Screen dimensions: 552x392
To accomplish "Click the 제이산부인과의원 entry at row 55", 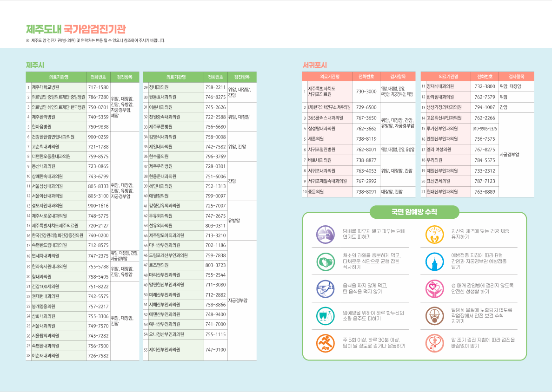I will pyautogui.click(x=165, y=350).
